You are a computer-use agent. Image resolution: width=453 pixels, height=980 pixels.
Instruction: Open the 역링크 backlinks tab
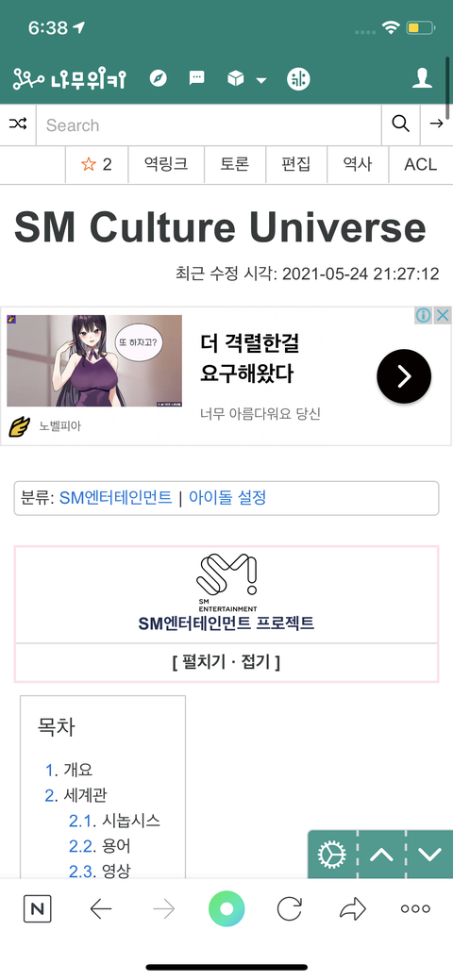166,165
